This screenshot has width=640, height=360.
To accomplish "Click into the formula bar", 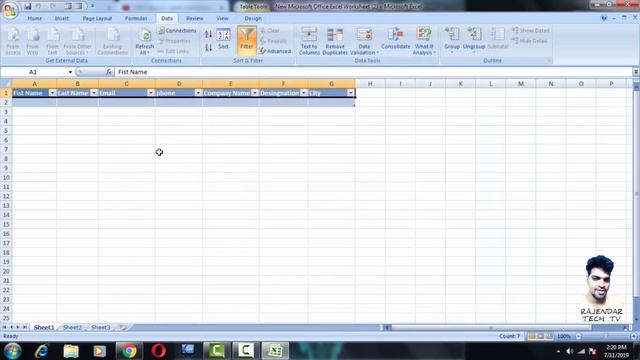I will [x=373, y=72].
